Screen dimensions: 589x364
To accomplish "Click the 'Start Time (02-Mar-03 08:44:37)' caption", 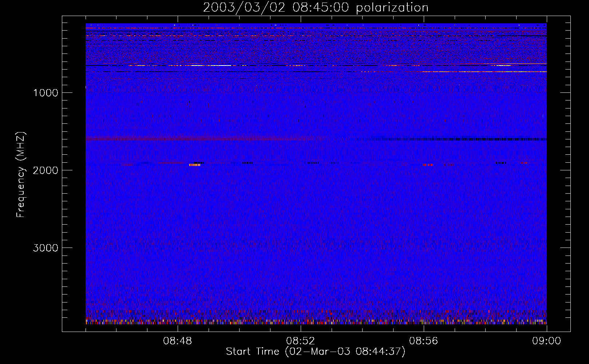I will 316,352.
